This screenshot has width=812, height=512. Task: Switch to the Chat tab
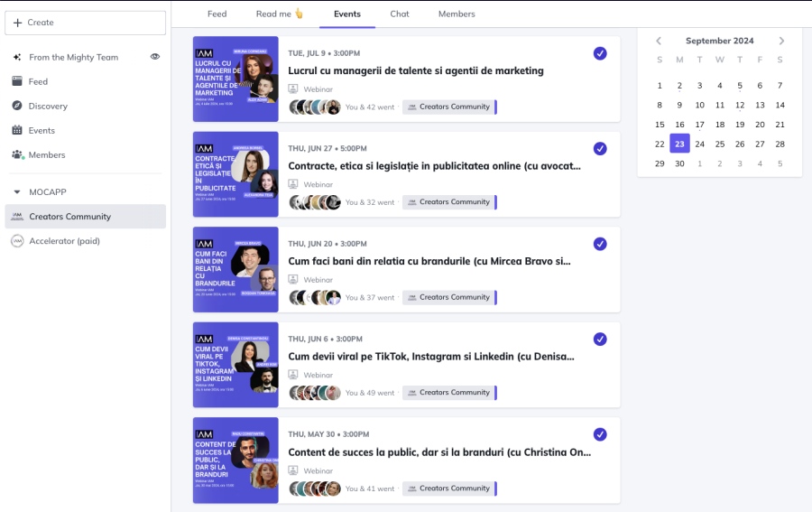click(x=400, y=14)
